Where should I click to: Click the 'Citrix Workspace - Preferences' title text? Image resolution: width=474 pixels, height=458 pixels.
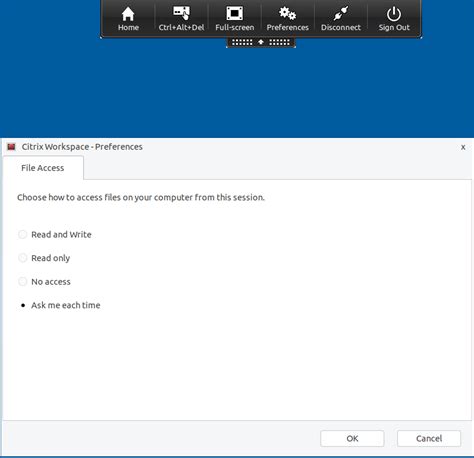pyautogui.click(x=82, y=147)
